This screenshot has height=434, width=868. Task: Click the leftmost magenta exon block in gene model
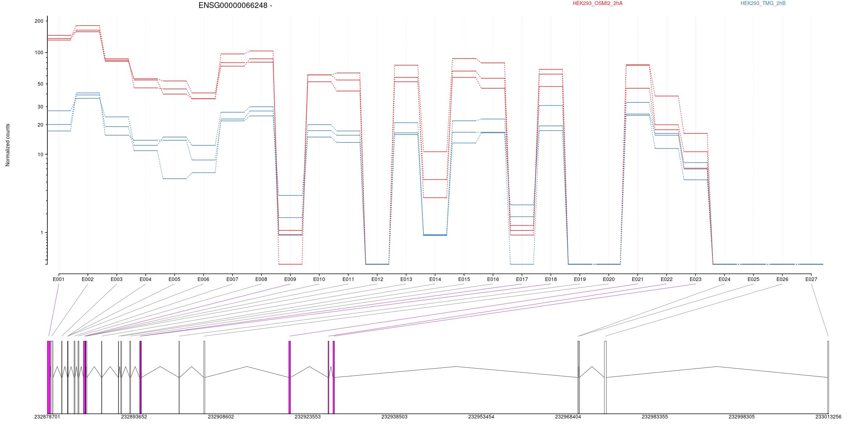point(49,377)
